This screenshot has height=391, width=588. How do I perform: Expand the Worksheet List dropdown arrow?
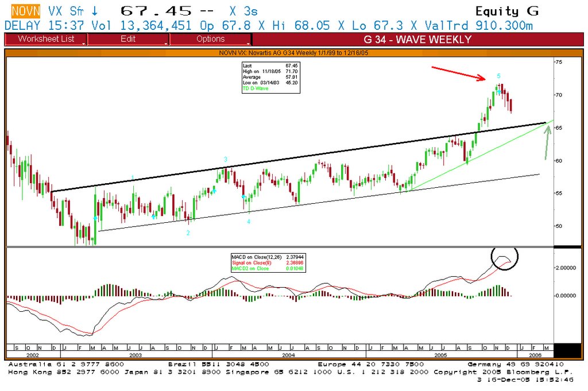pyautogui.click(x=83, y=44)
